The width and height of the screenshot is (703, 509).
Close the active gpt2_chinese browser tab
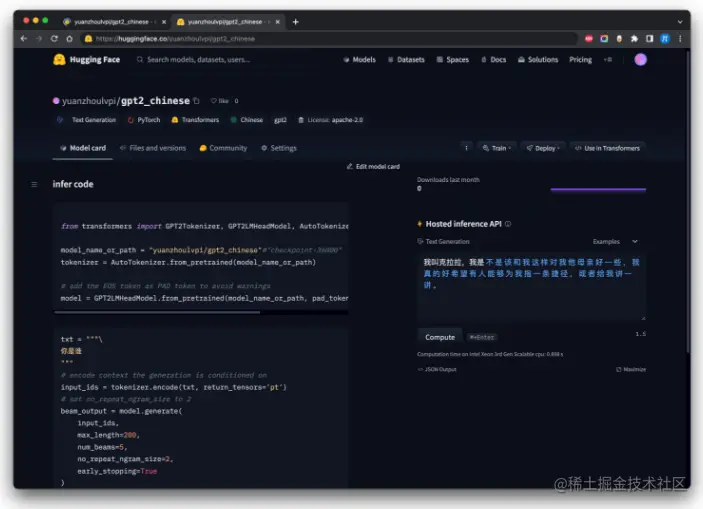[278, 22]
